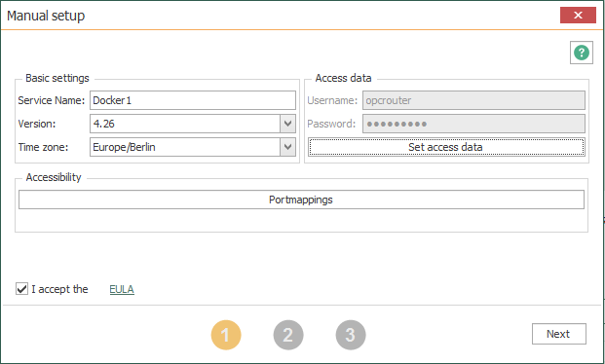Click the Set access data button

(446, 147)
